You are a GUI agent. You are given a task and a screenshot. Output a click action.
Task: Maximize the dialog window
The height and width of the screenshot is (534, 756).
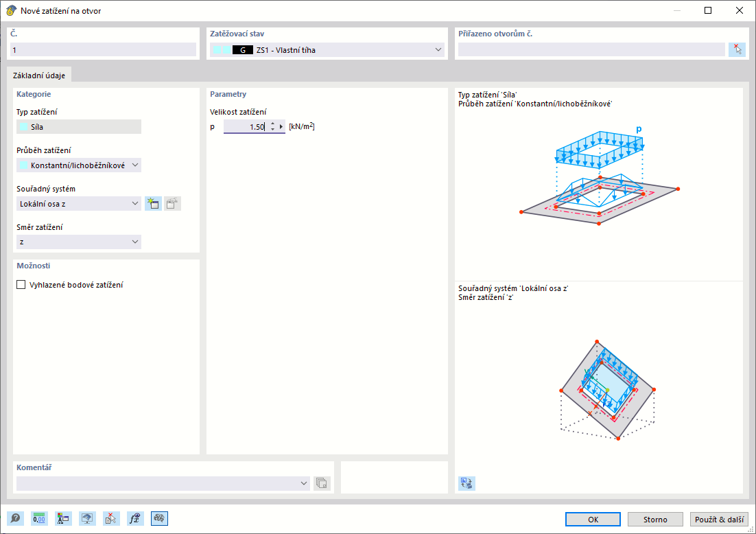click(x=708, y=10)
